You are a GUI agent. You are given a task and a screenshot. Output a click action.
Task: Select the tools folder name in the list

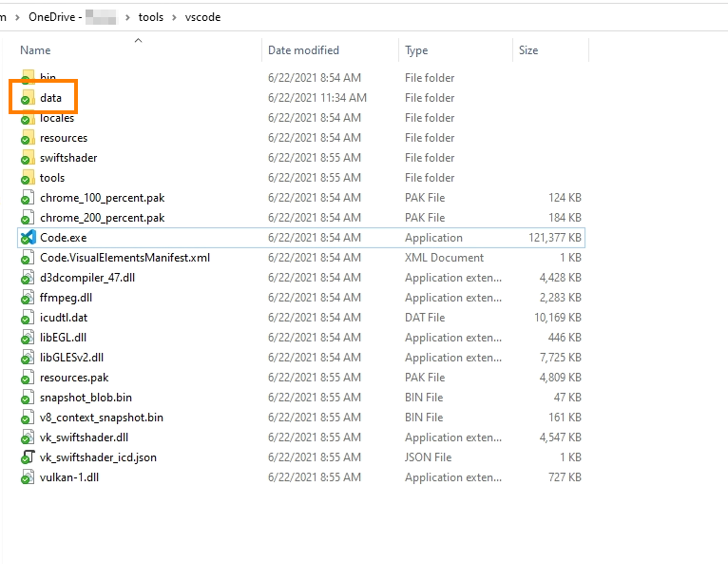tap(52, 178)
